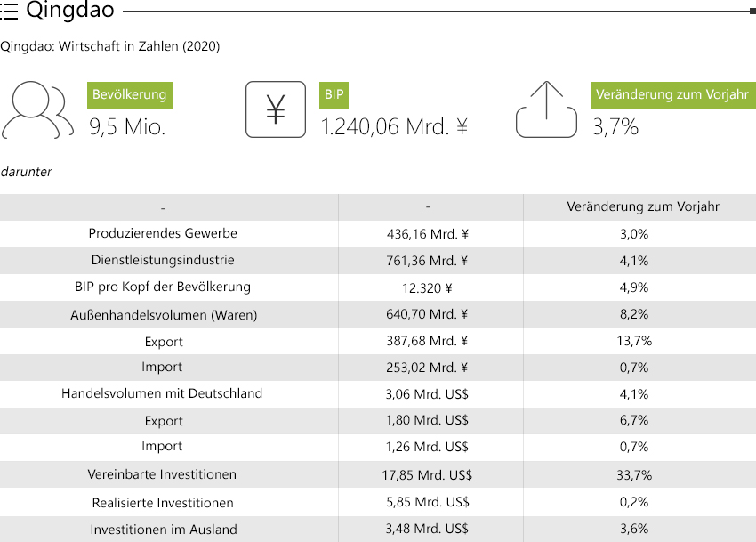756x542 pixels.
Task: Click the small square marker ending heading line
Action: click(x=752, y=11)
